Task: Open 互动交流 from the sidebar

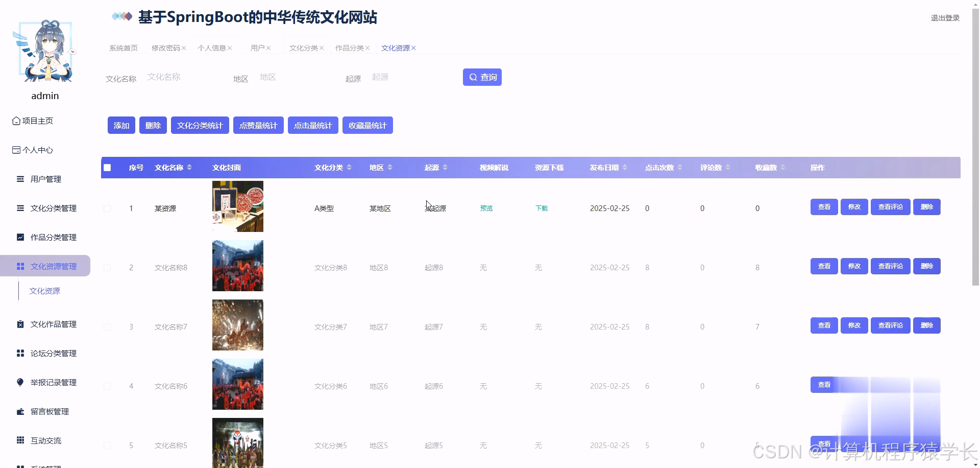Action: click(46, 440)
